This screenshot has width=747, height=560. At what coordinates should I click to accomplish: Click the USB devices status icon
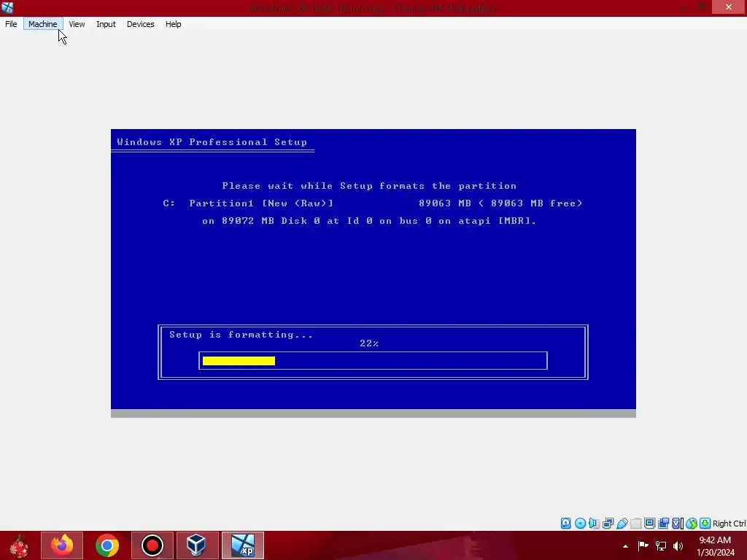click(622, 524)
